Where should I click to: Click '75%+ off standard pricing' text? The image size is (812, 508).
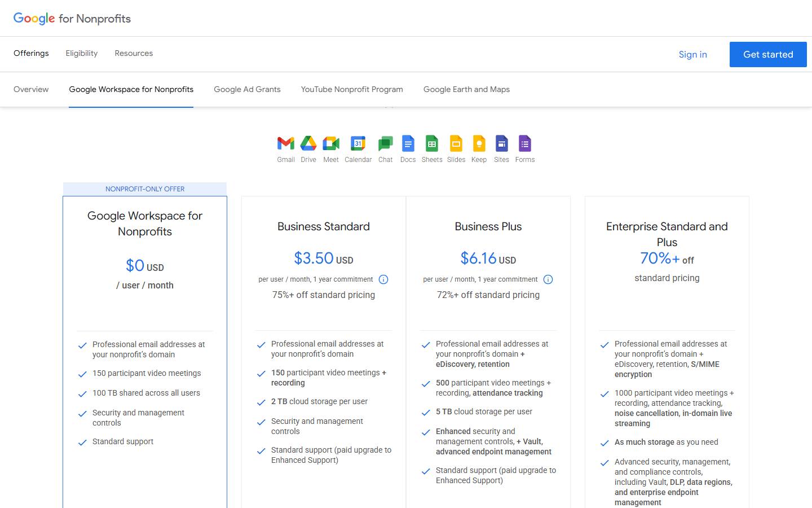(x=324, y=295)
